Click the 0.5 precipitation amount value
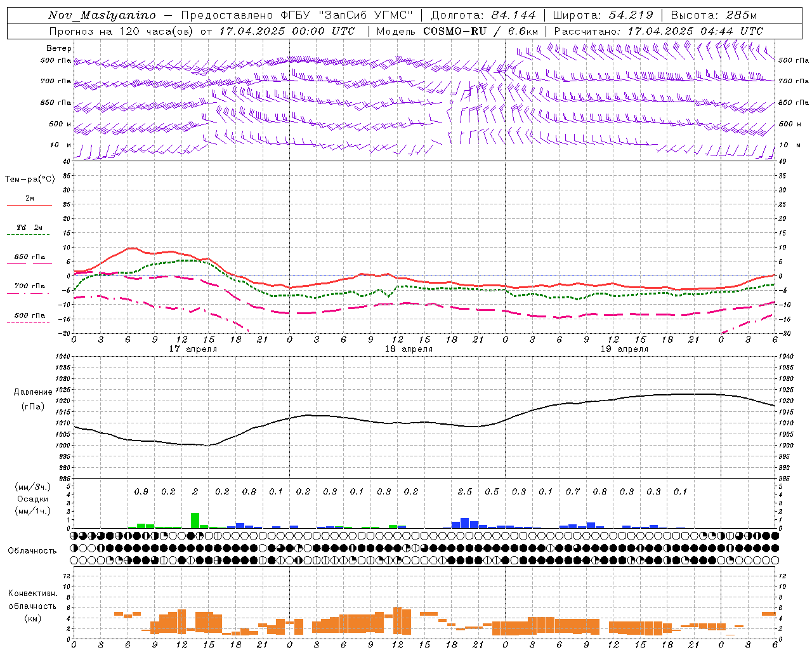 click(492, 492)
